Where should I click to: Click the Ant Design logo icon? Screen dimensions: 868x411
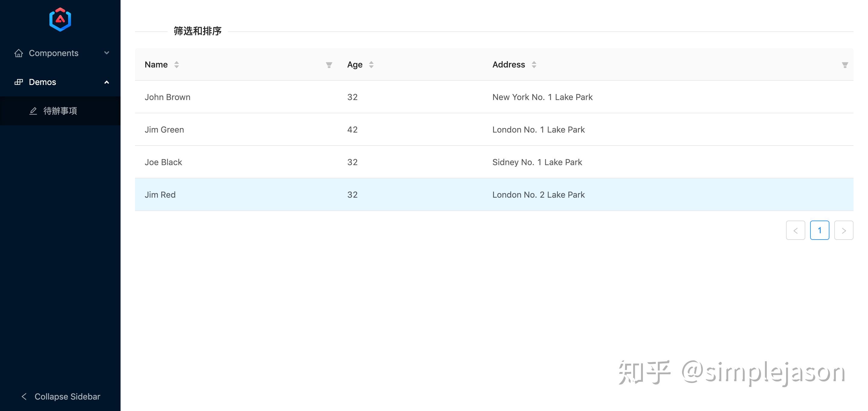pos(60,20)
